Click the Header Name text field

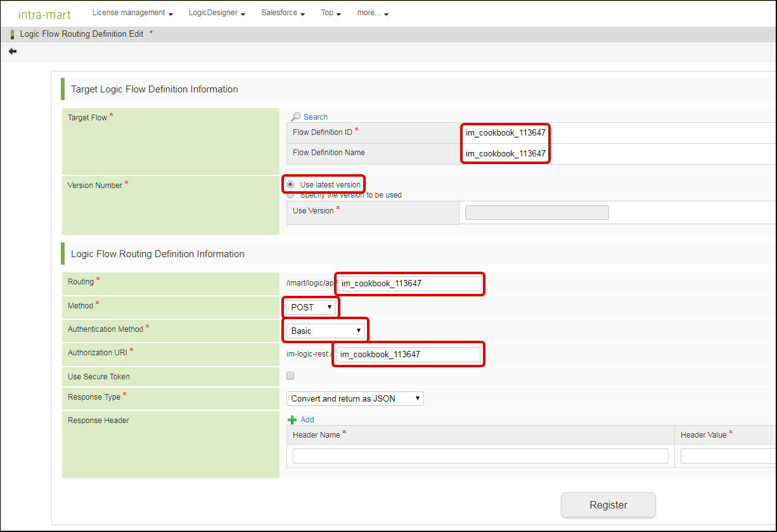click(x=480, y=456)
